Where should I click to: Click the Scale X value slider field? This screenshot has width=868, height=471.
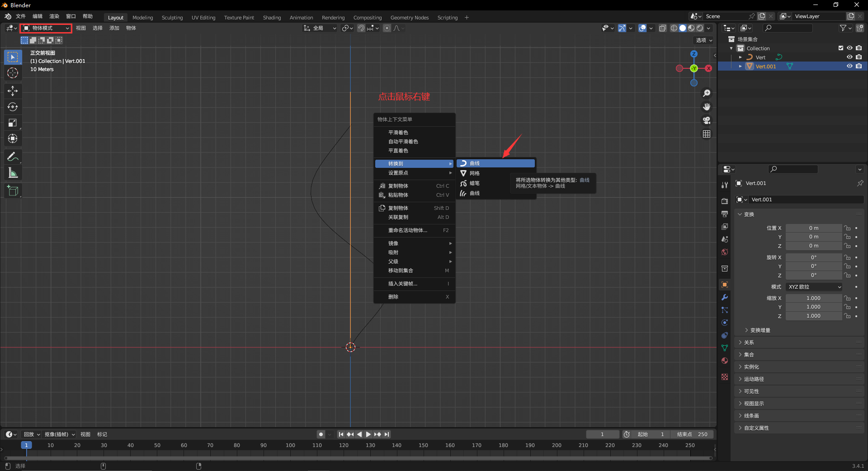coord(813,298)
